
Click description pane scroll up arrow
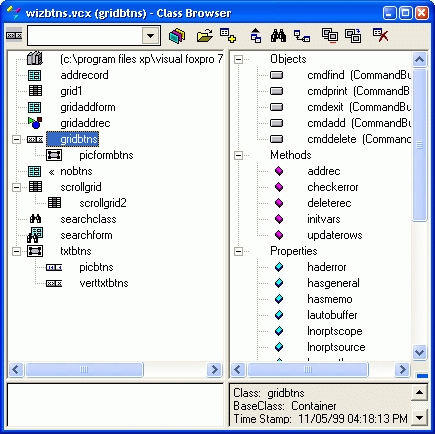[x=419, y=393]
